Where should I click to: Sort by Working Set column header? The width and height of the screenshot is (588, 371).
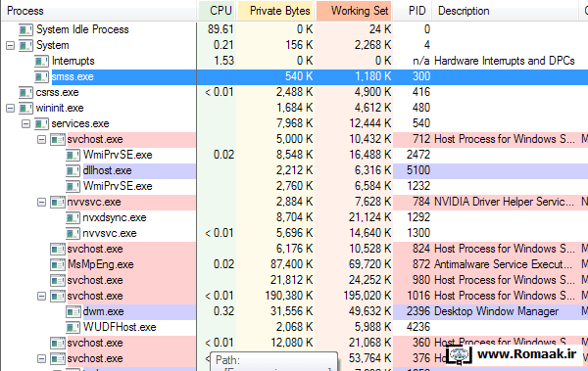(354, 11)
